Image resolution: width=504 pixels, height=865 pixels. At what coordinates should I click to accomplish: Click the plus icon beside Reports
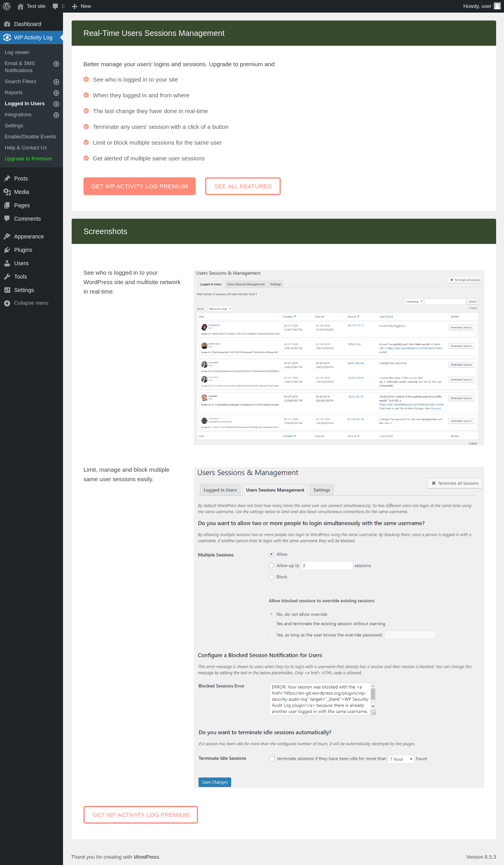click(56, 93)
